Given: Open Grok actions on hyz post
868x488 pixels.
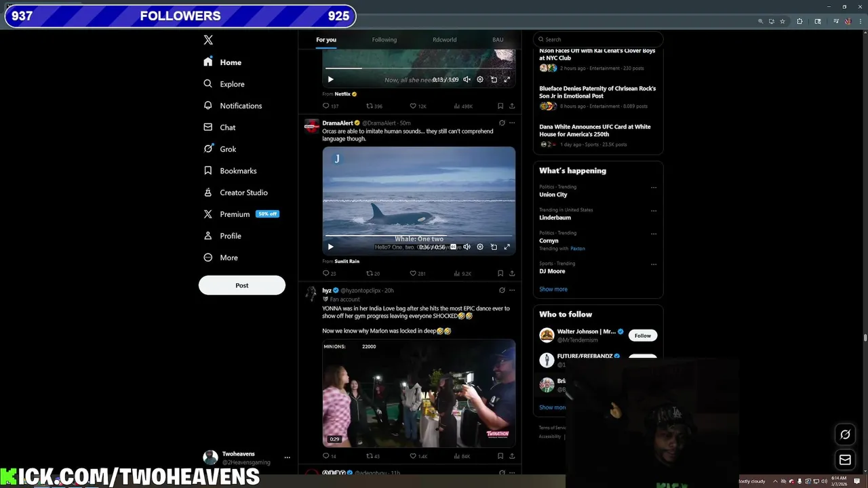Looking at the screenshot, I should click(502, 290).
